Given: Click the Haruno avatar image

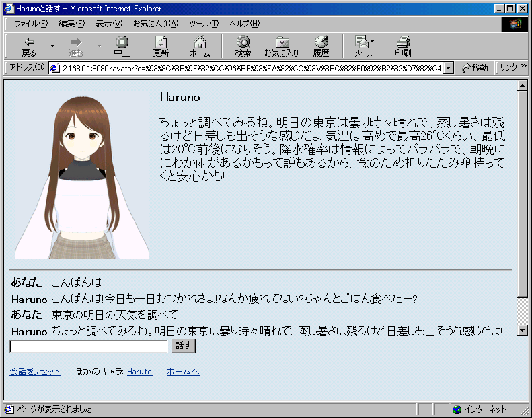Looking at the screenshot, I should point(82,175).
